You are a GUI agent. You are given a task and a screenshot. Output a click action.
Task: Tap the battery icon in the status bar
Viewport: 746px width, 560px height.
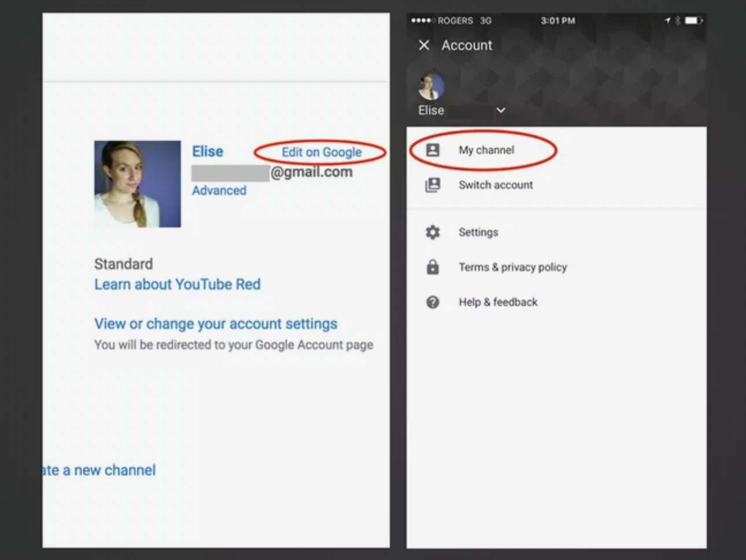pos(693,21)
